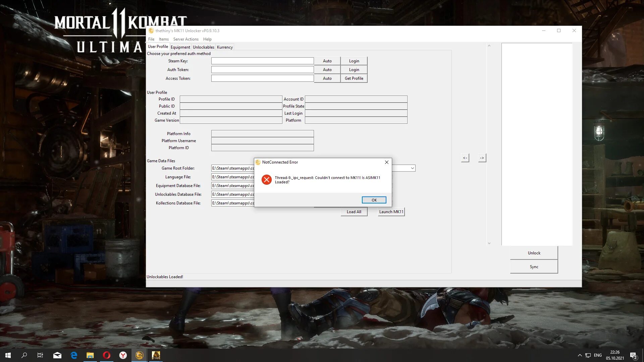
Task: Open Task View on taskbar
Action: click(x=40, y=355)
